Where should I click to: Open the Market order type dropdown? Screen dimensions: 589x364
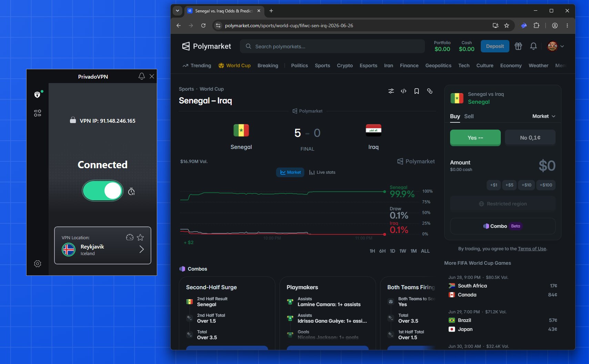[544, 117]
